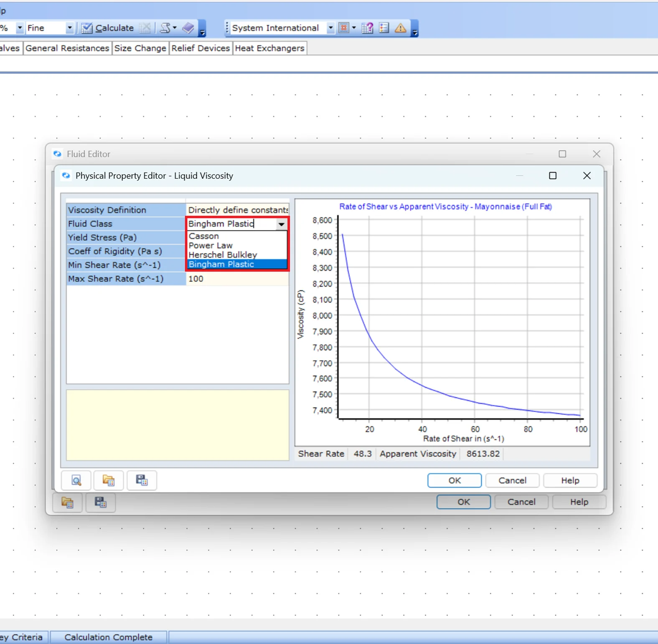658x644 pixels.
Task: Click the open folder icon in Fluid Editor
Action: pos(68,502)
